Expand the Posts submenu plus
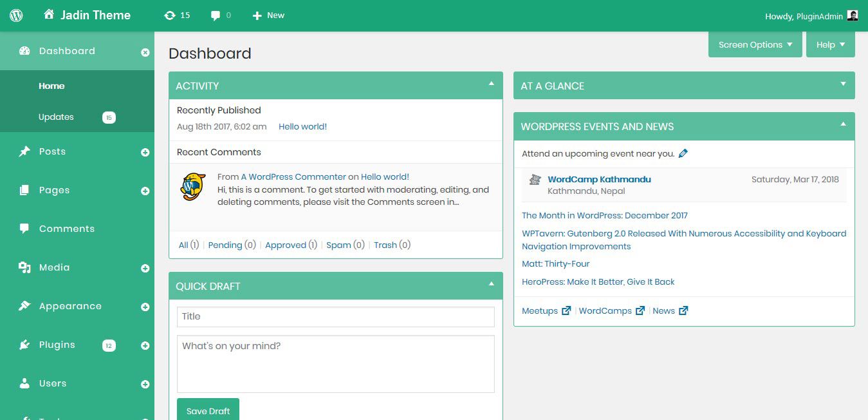This screenshot has height=420, width=868. [x=145, y=153]
